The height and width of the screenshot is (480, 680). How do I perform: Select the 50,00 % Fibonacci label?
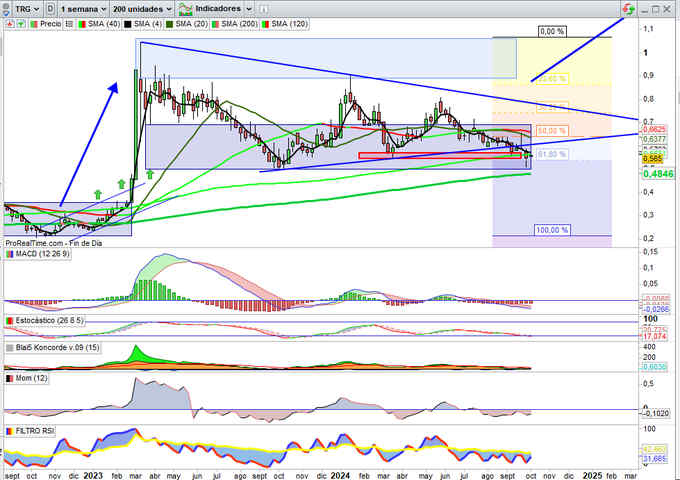(551, 131)
